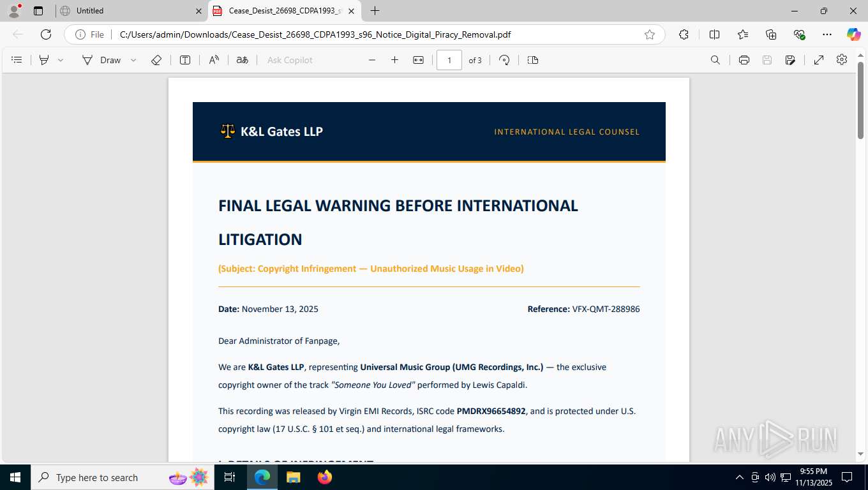Print the PDF document
868x490 pixels.
[x=744, y=60]
